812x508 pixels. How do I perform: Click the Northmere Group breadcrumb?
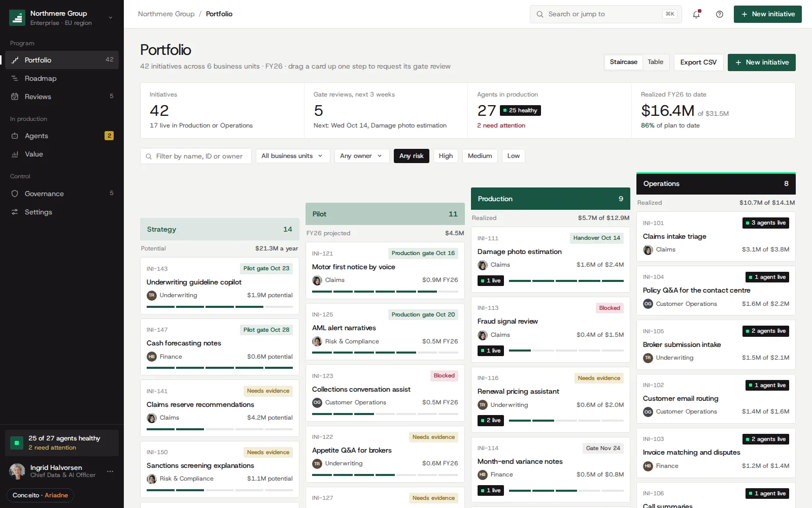166,14
